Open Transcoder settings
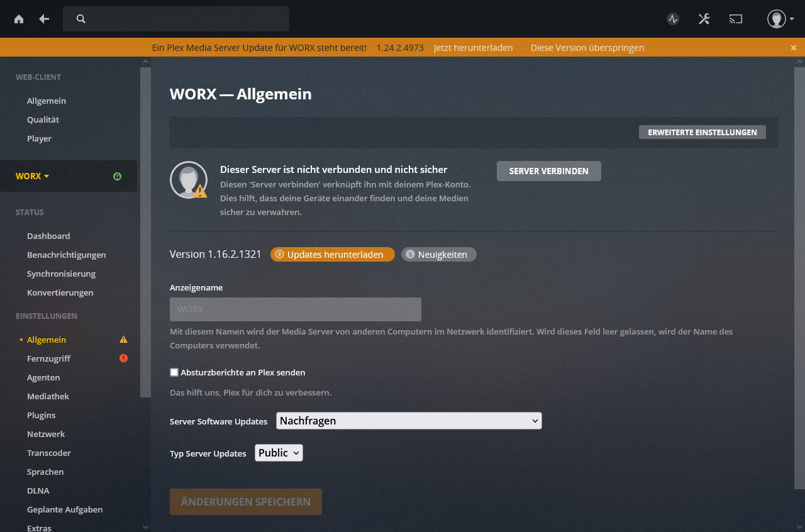Screen dimensions: 805x532 49,453
